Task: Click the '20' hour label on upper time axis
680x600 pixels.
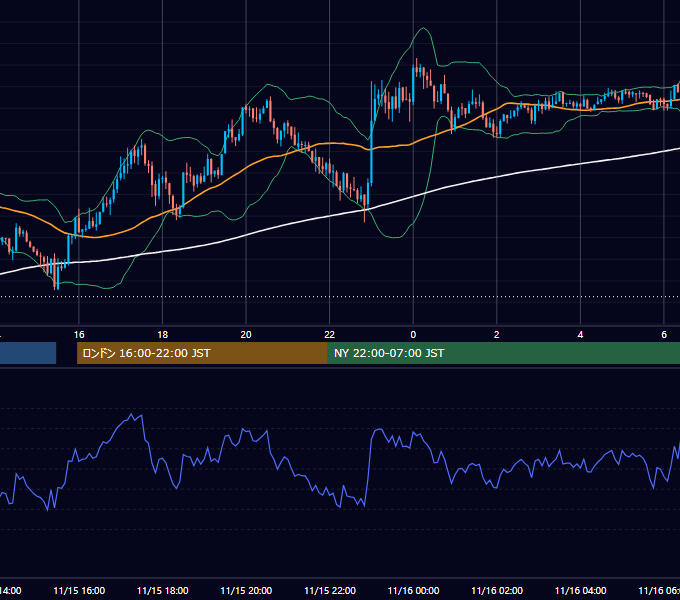Action: pos(246,335)
